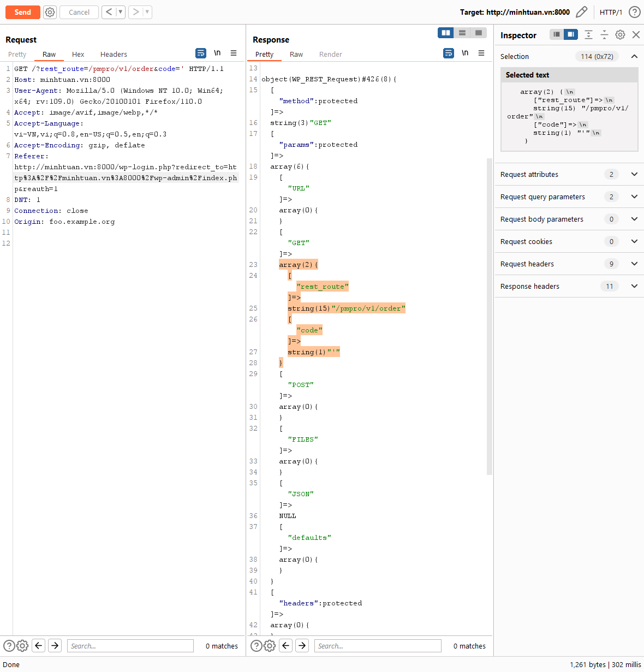Dock Inspector layout to right option
The image size is (644, 672).
click(x=571, y=34)
